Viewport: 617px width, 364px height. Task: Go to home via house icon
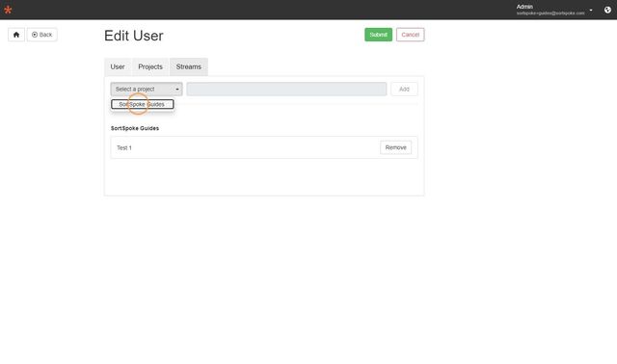click(x=16, y=35)
